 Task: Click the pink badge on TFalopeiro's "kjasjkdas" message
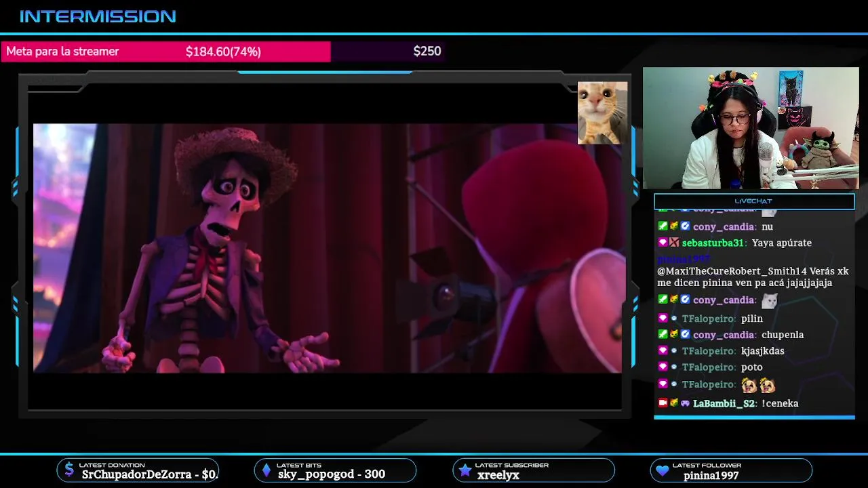663,350
